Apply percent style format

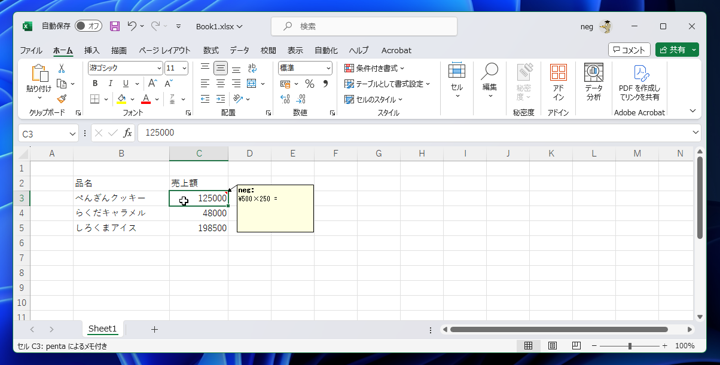[309, 84]
